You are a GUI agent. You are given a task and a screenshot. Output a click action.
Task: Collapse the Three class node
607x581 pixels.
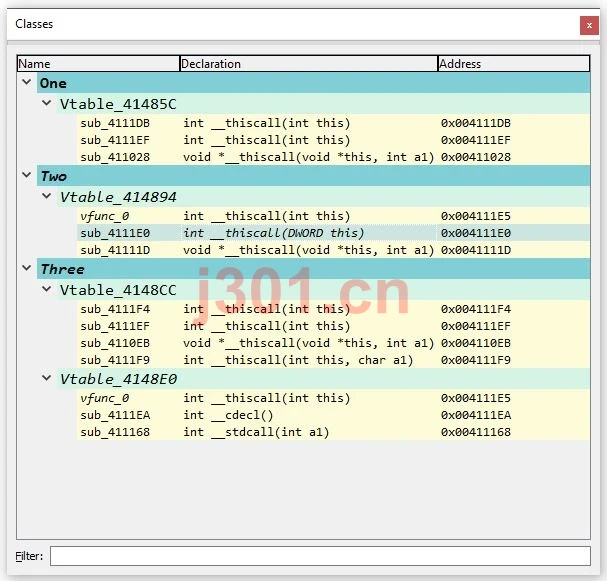click(x=27, y=268)
